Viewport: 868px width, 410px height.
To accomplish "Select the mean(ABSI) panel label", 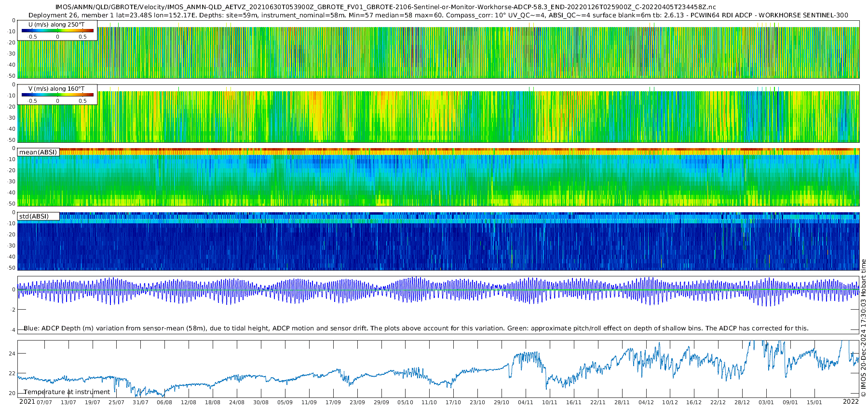I will coord(38,152).
